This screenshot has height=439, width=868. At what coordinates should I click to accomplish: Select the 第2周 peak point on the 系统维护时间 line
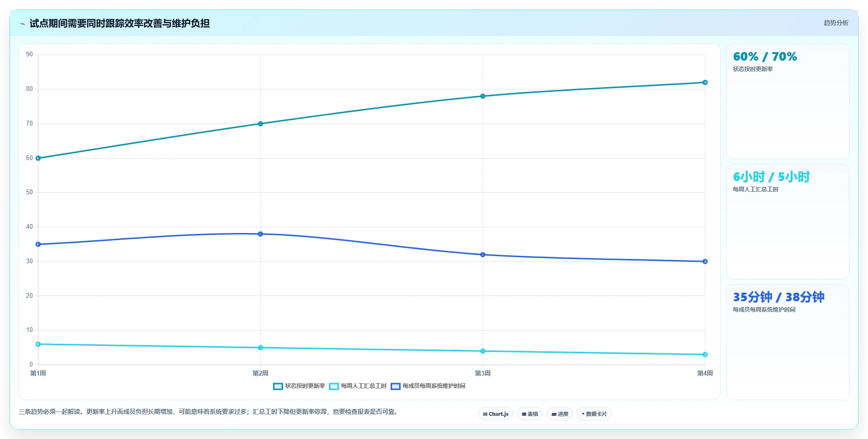(260, 234)
